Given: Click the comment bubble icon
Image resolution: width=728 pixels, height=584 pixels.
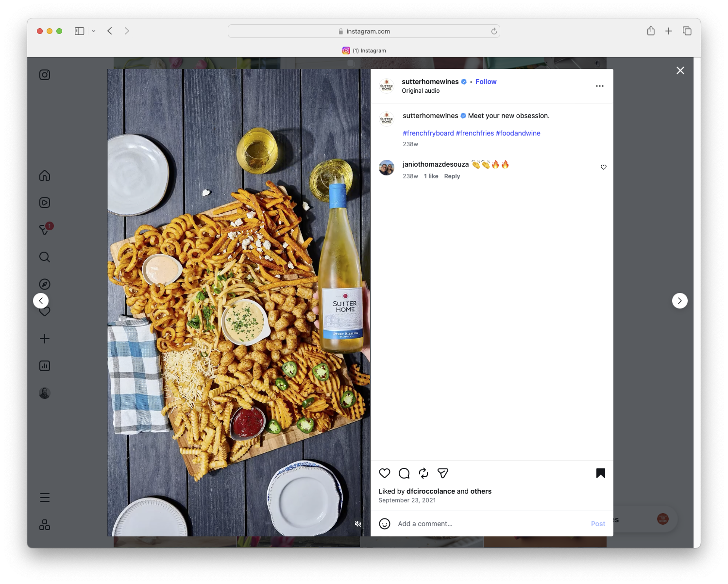Looking at the screenshot, I should pyautogui.click(x=404, y=473).
